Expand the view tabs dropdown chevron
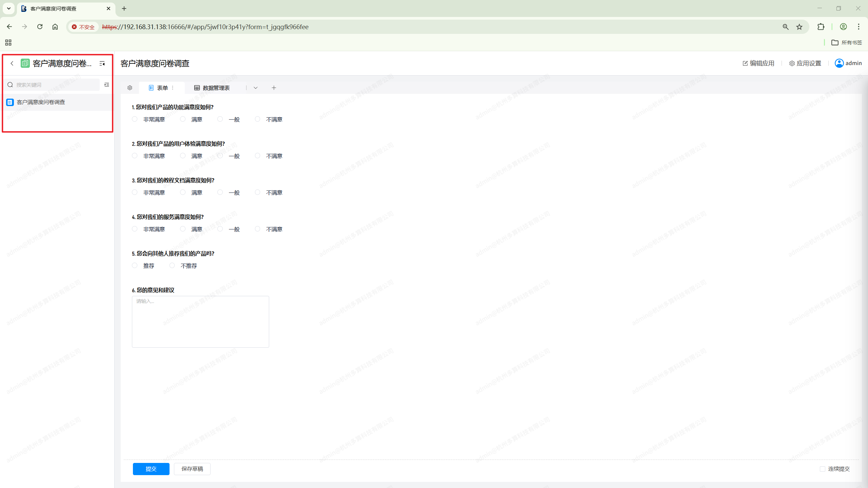868x488 pixels. [256, 88]
